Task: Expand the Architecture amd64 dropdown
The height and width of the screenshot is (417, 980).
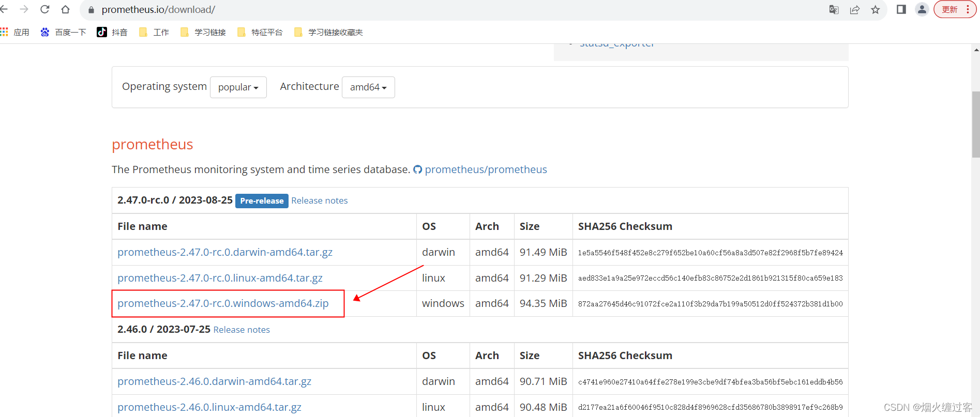Action: click(x=368, y=87)
